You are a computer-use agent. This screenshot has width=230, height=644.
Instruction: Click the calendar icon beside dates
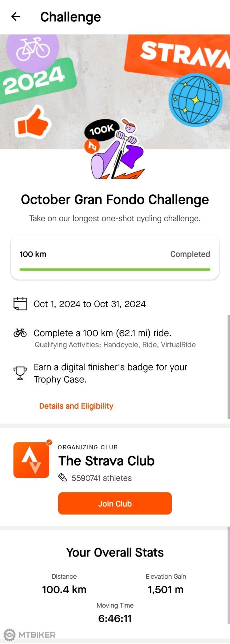(x=20, y=304)
